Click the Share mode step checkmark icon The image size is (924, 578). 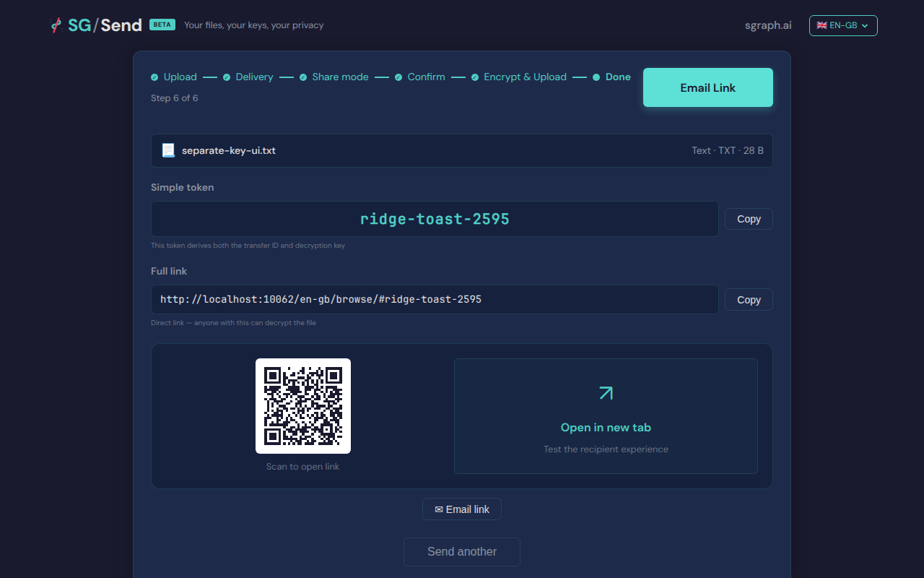coord(303,77)
